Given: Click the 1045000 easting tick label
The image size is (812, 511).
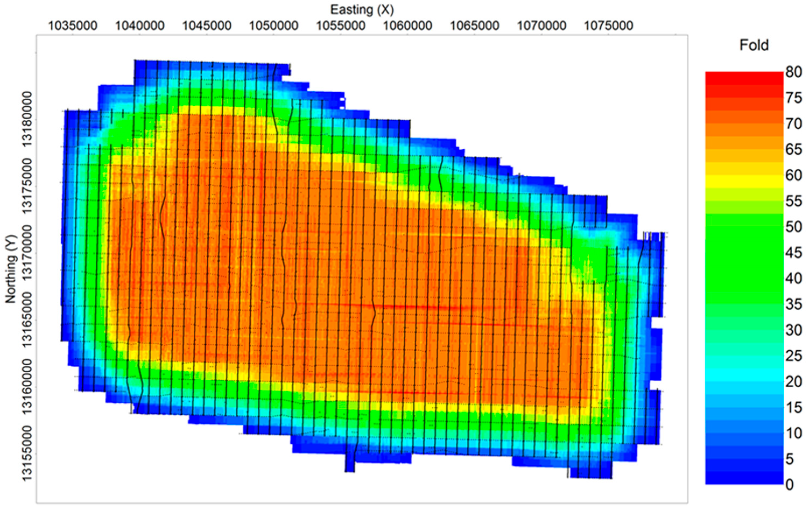Looking at the screenshot, I should [x=207, y=26].
